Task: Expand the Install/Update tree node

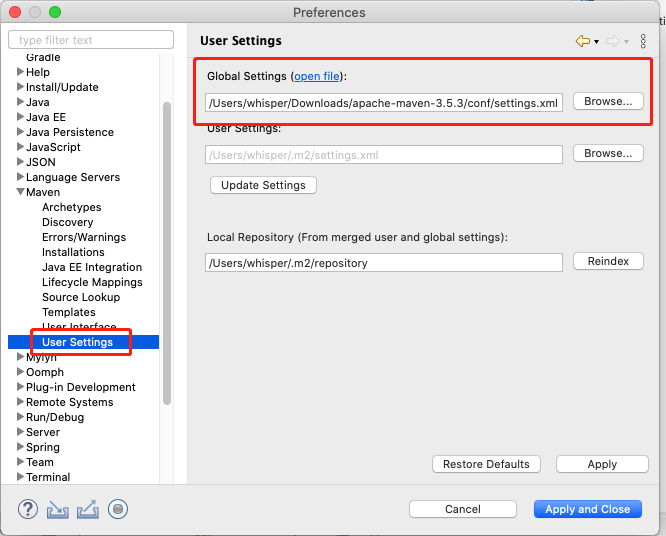Action: [x=20, y=87]
